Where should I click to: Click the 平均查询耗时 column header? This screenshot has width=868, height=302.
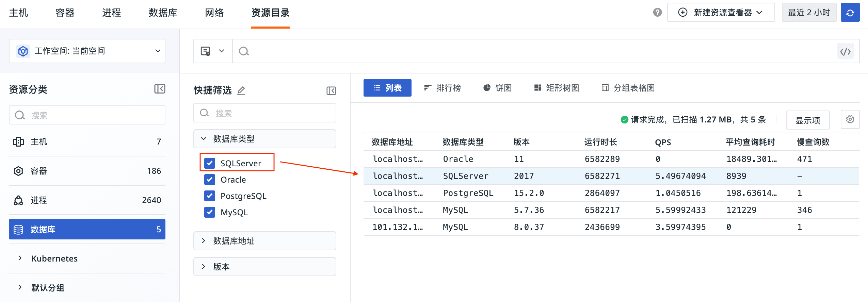750,142
